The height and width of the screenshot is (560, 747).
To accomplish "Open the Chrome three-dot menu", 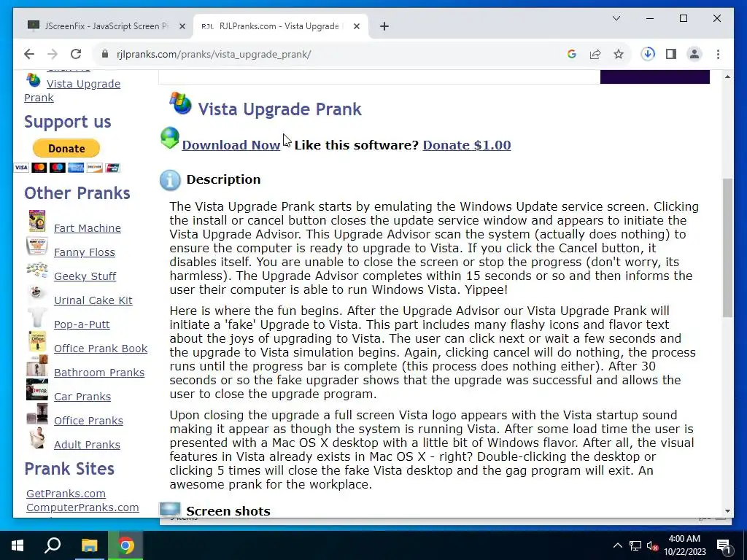I will pos(718,54).
